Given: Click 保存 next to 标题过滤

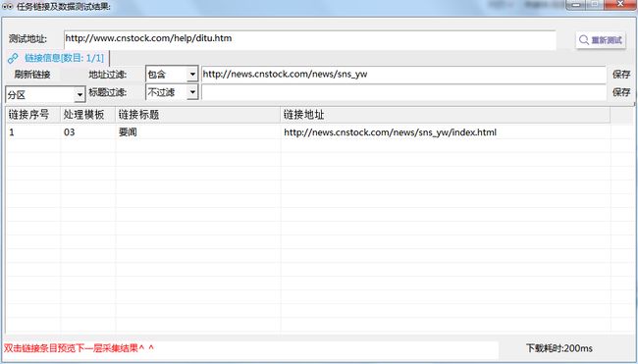Looking at the screenshot, I should (621, 92).
